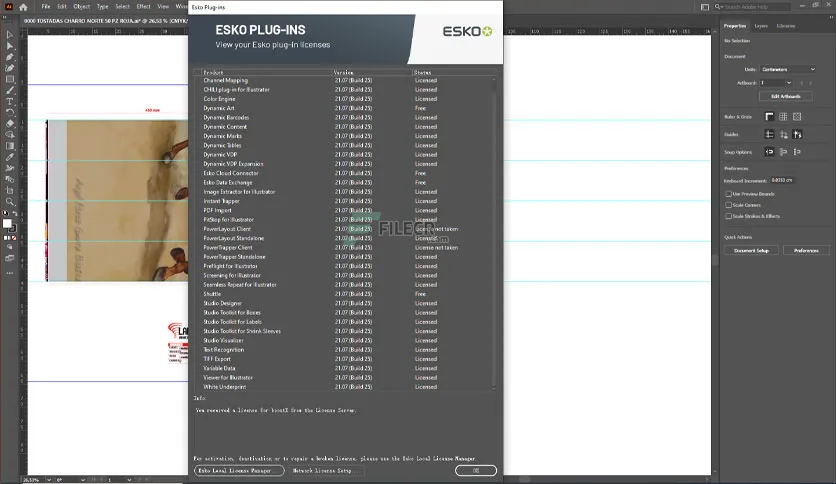Click Network License Setup button
Image resolution: width=836 pixels, height=484 pixels.
click(x=326, y=471)
